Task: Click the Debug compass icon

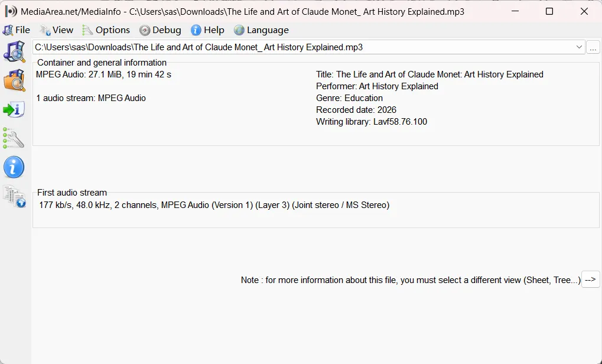Action: pyautogui.click(x=144, y=30)
